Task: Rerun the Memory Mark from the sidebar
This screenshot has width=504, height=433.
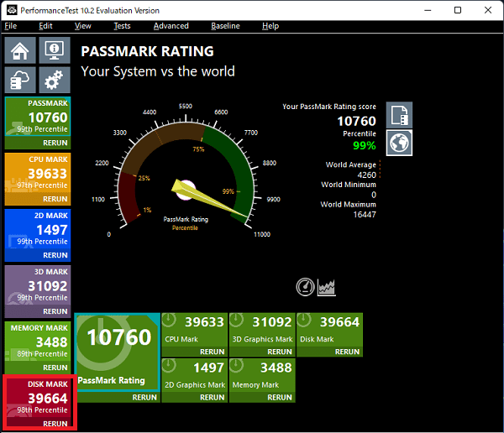Action: coord(55,368)
